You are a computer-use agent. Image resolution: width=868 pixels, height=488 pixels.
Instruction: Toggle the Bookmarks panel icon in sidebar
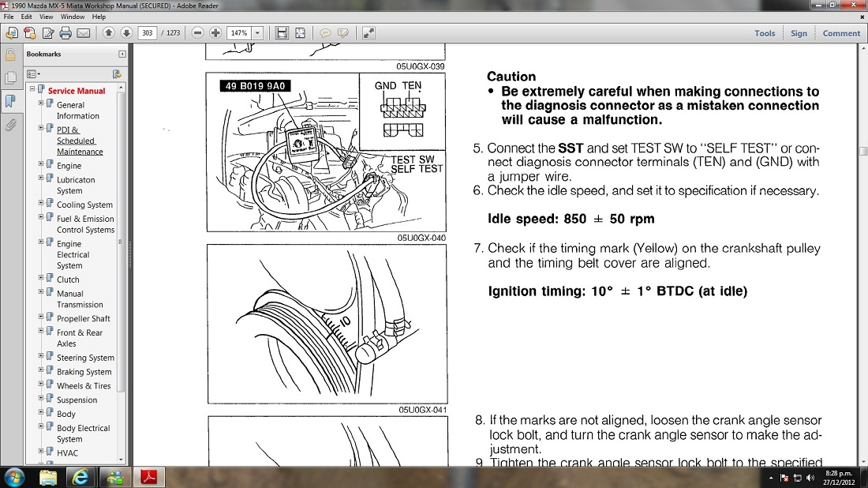pyautogui.click(x=10, y=101)
